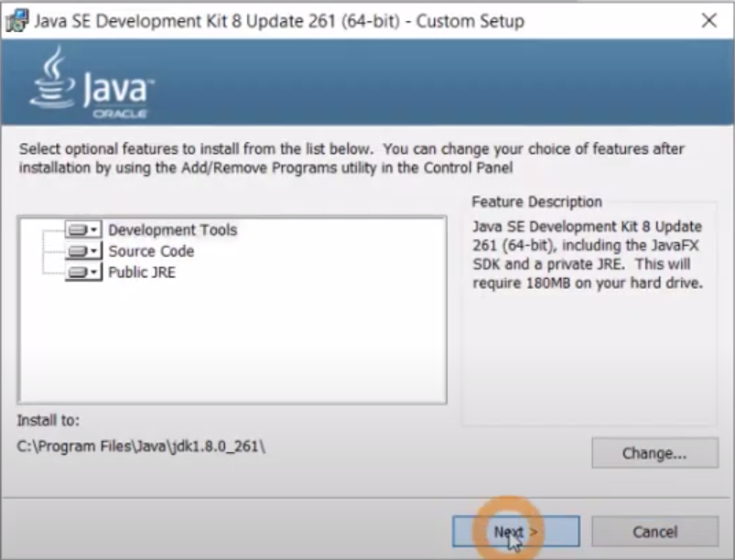Click the Development Tools drive icon
735x560 pixels.
(79, 230)
